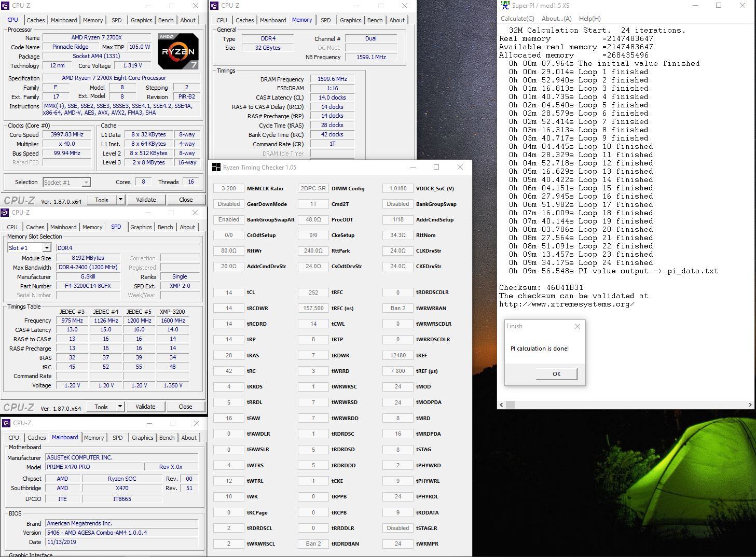Click the CPU-Z icon in the Mainboard window title bar
756x557 pixels.
coord(6,423)
